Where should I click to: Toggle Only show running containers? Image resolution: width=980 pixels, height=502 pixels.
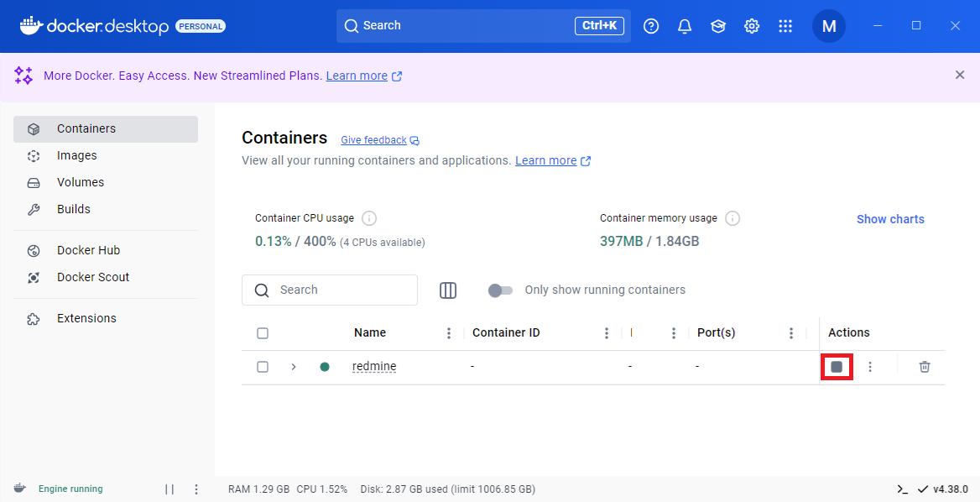500,290
